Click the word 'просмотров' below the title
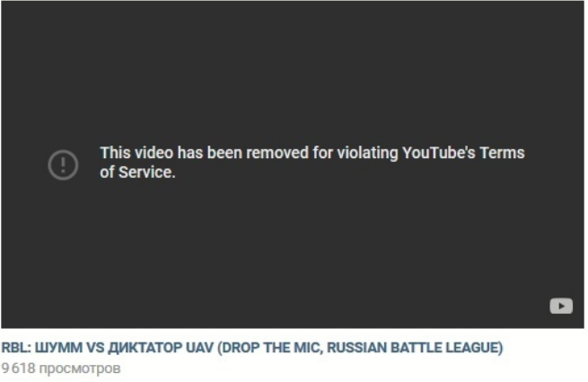Viewport: 588px width, 382px height. tap(80, 369)
